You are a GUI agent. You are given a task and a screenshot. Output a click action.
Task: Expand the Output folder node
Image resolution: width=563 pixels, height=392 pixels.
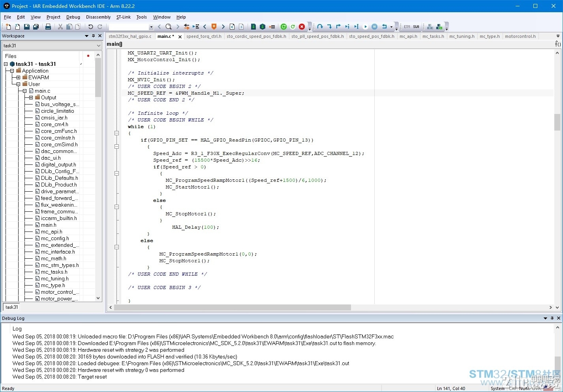[x=31, y=97]
